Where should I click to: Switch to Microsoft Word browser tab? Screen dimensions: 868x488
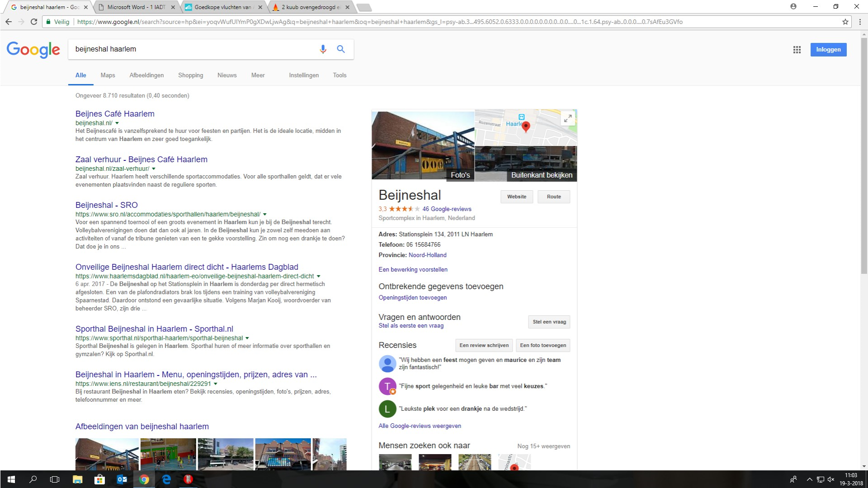(136, 7)
